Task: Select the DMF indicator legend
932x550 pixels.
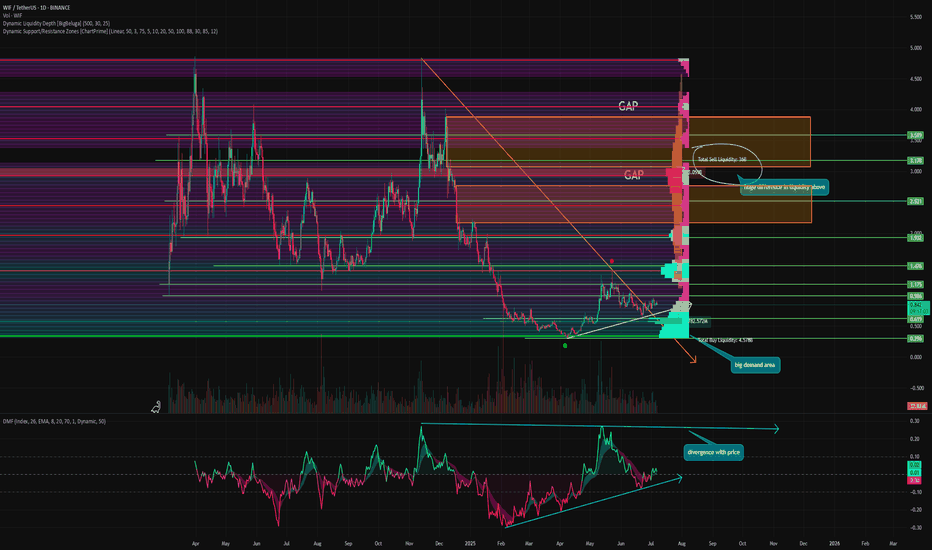Action: click(54, 421)
